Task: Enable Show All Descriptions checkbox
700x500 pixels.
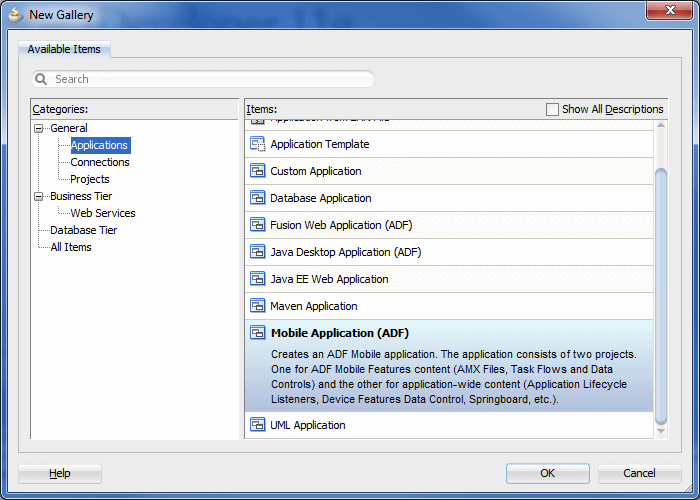Action: tap(552, 109)
